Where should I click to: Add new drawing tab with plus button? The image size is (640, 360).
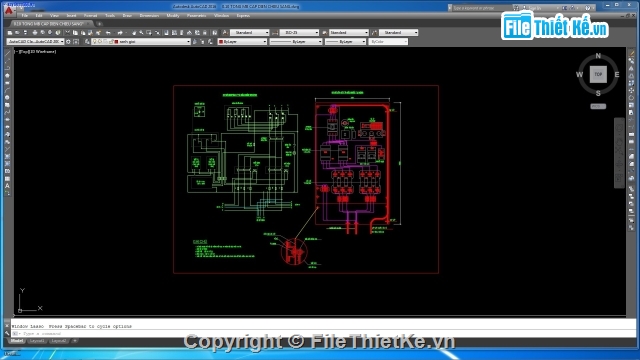[99, 24]
